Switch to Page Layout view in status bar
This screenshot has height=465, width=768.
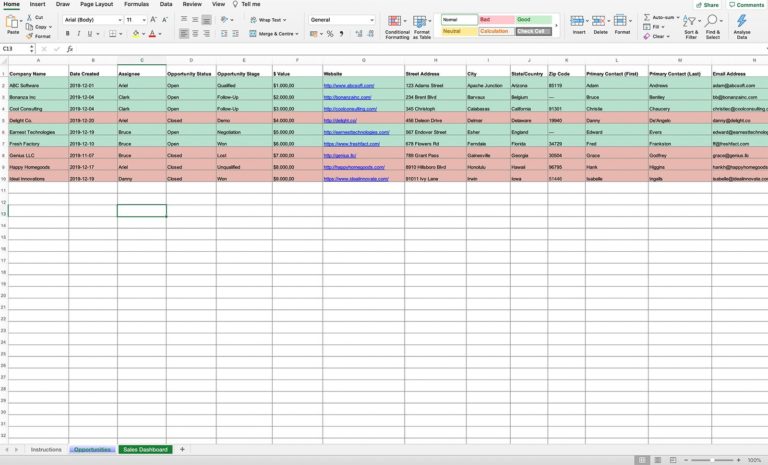coord(657,460)
